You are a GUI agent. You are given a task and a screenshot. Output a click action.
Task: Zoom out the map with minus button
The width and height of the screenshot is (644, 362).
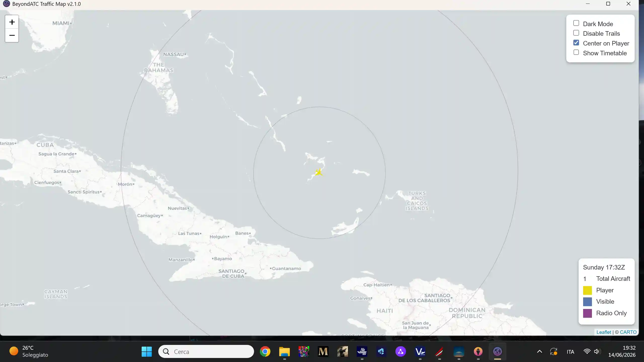12,35
